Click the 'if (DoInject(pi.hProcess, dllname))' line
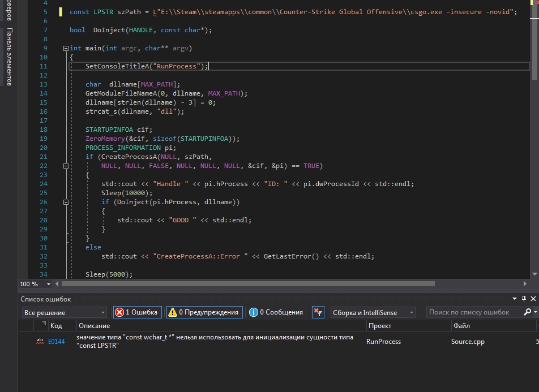The image size is (539, 392). tap(170, 203)
